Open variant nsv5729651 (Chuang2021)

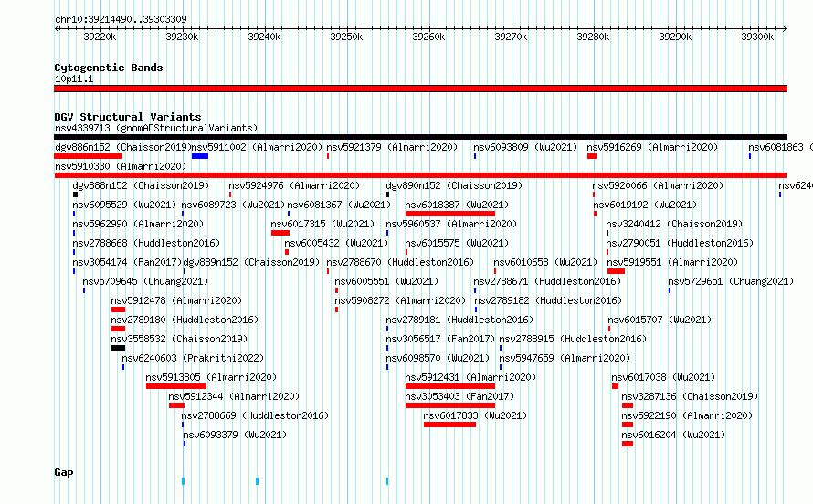731,281
